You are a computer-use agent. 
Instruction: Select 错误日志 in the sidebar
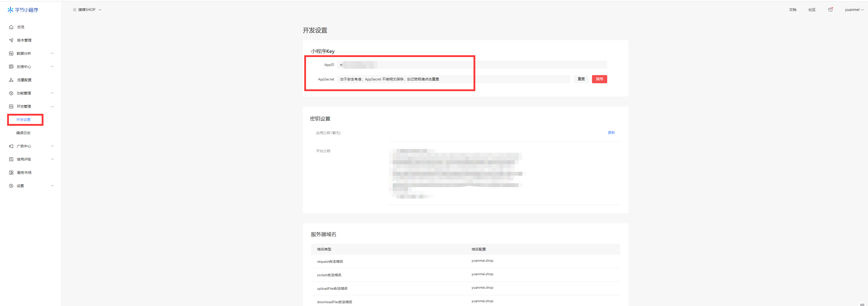23,133
